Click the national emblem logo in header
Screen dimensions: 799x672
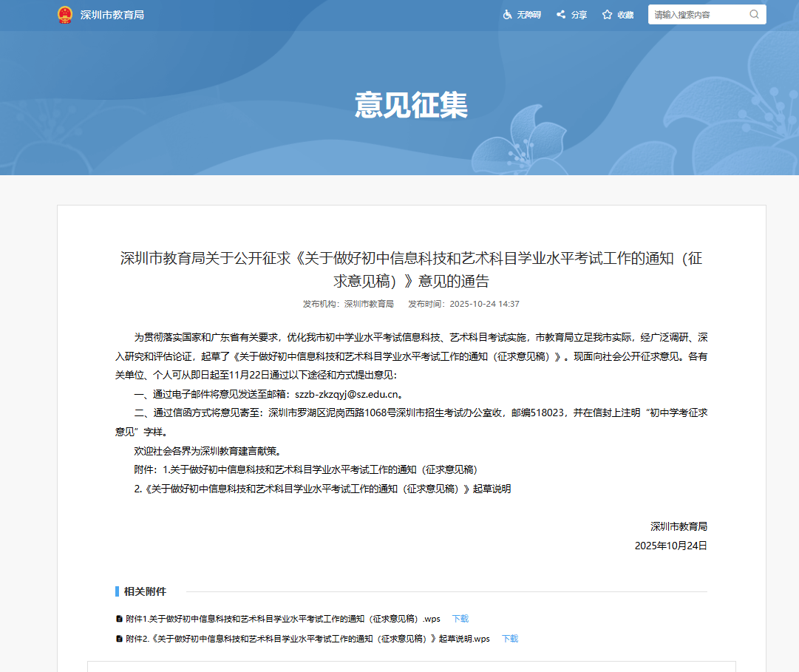(65, 15)
